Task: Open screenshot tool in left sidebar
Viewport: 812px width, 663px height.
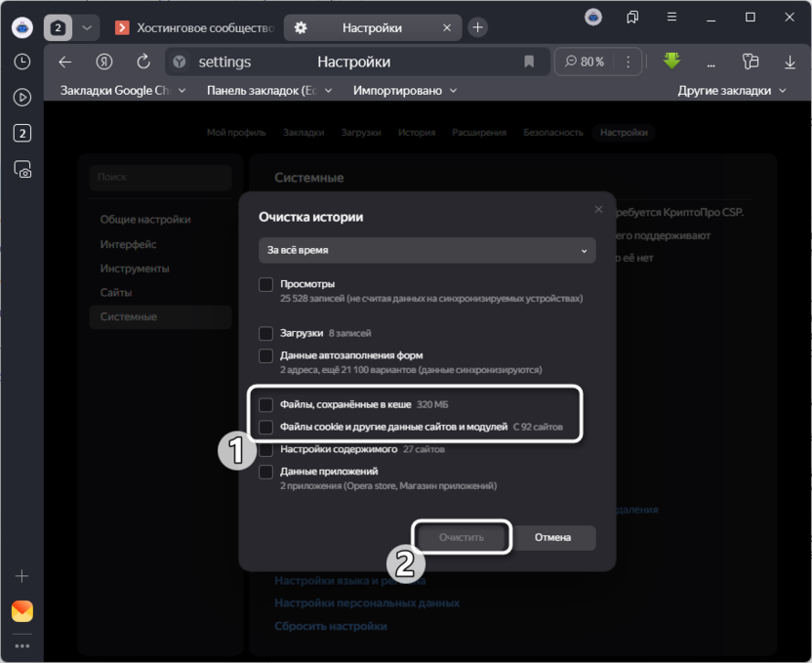Action: tap(21, 169)
